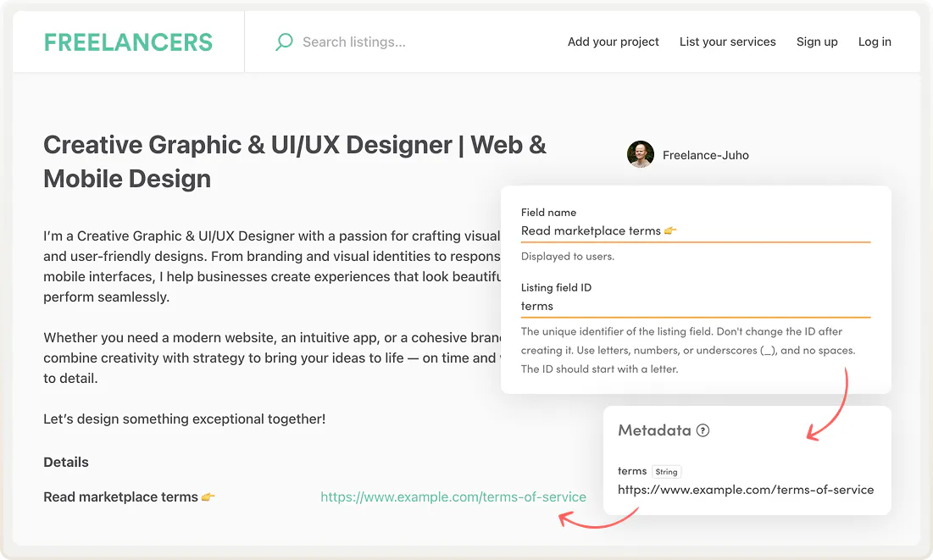This screenshot has width=933, height=560.
Task: Click the Metadata help question mark icon
Action: tap(703, 430)
